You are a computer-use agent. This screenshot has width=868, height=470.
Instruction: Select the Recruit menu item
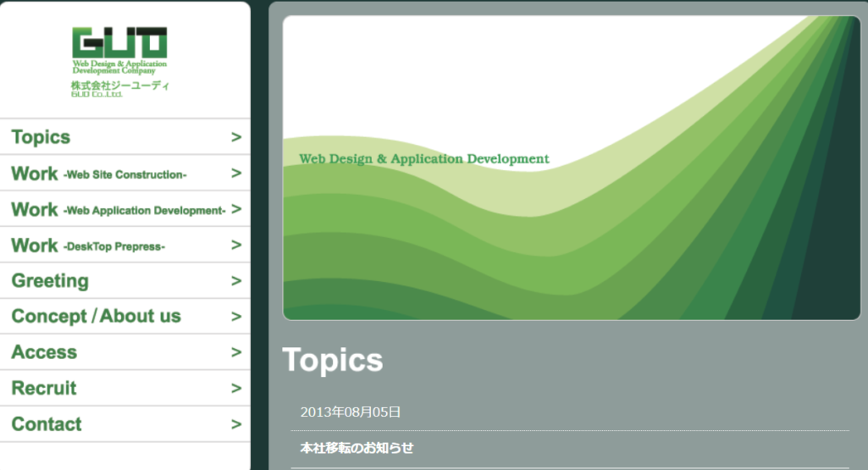[x=44, y=389]
